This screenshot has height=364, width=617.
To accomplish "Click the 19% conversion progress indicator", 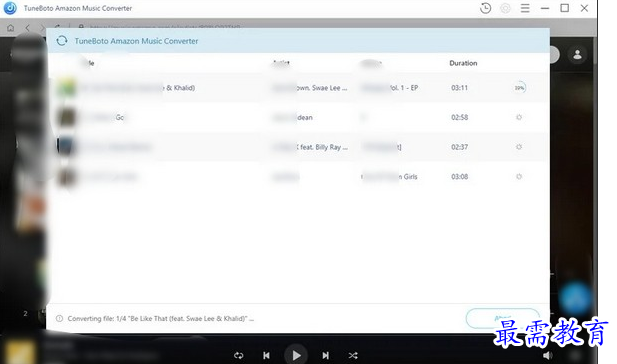I will click(519, 87).
